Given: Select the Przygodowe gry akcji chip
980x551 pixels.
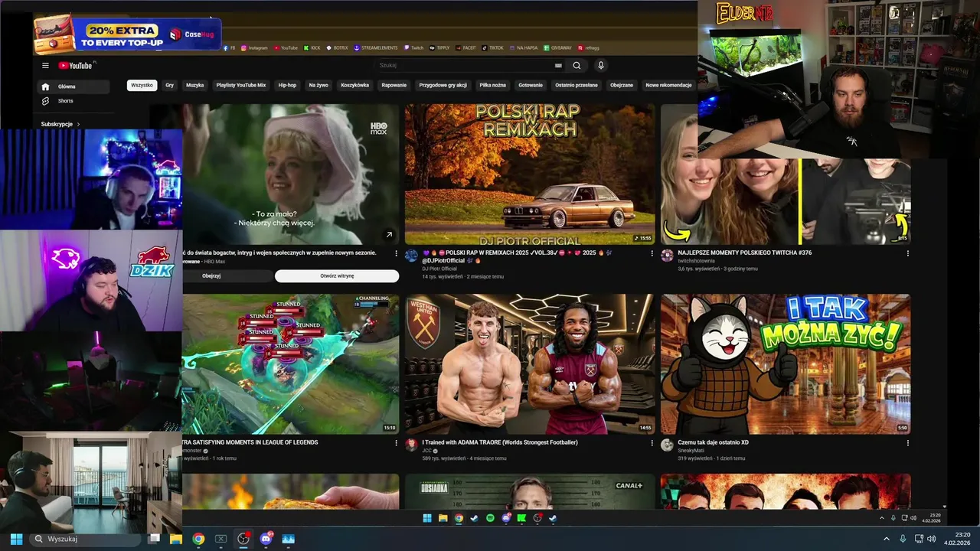Looking at the screenshot, I should click(x=443, y=85).
